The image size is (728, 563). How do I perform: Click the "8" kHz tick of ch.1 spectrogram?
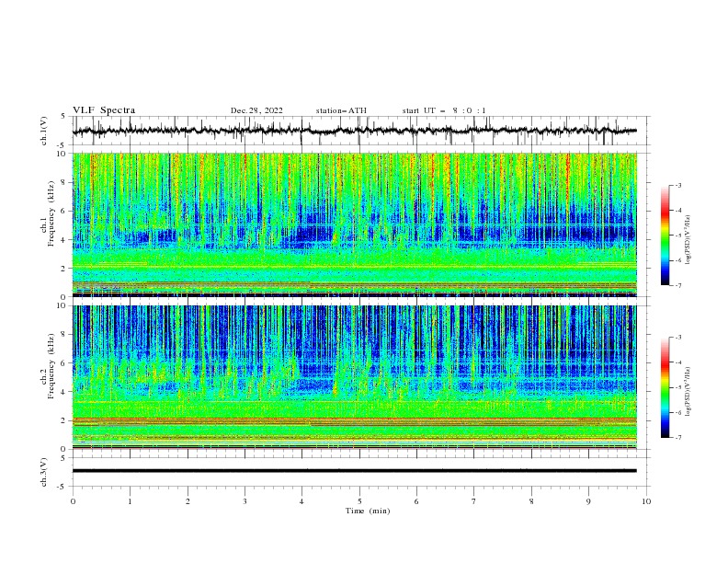[x=64, y=182]
